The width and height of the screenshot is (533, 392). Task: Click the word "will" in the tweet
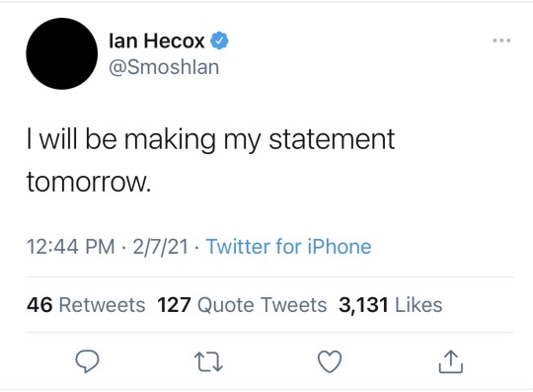(x=58, y=138)
